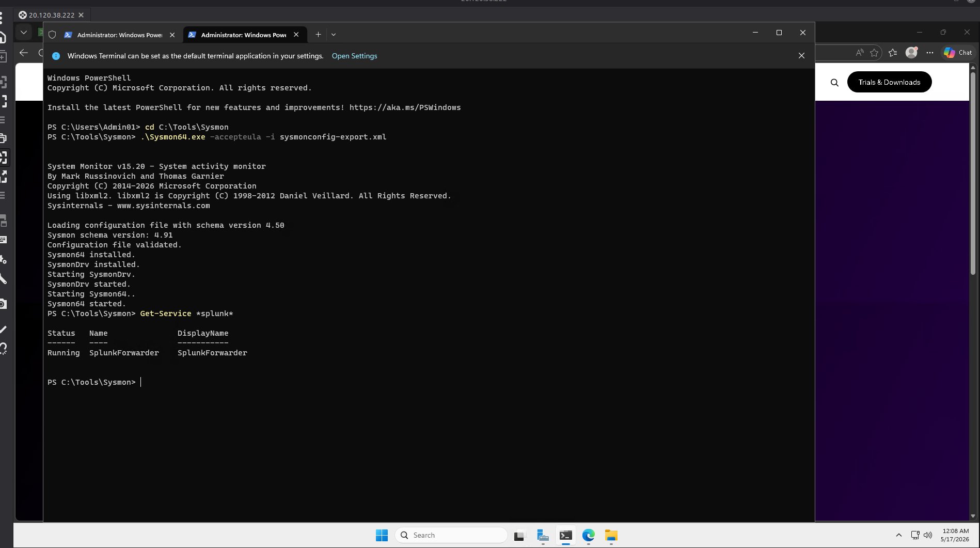Click the volume speaker tray icon
The image size is (980, 548).
[x=928, y=535]
